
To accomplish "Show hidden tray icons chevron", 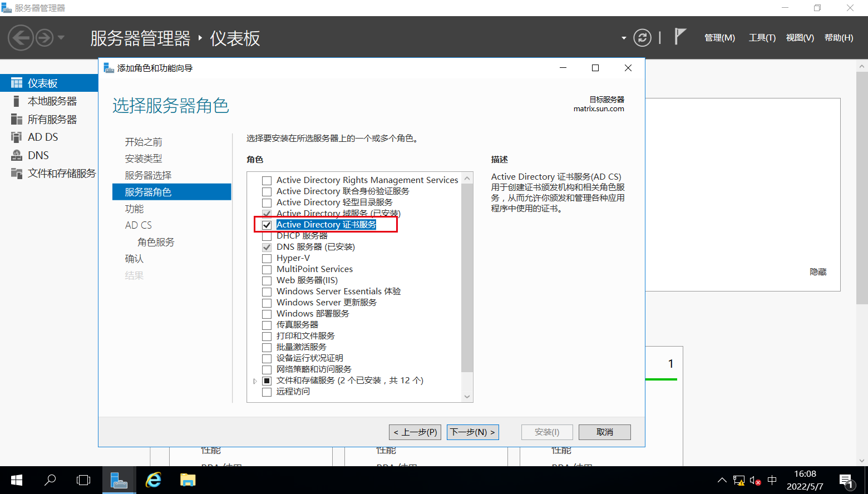I will click(722, 480).
